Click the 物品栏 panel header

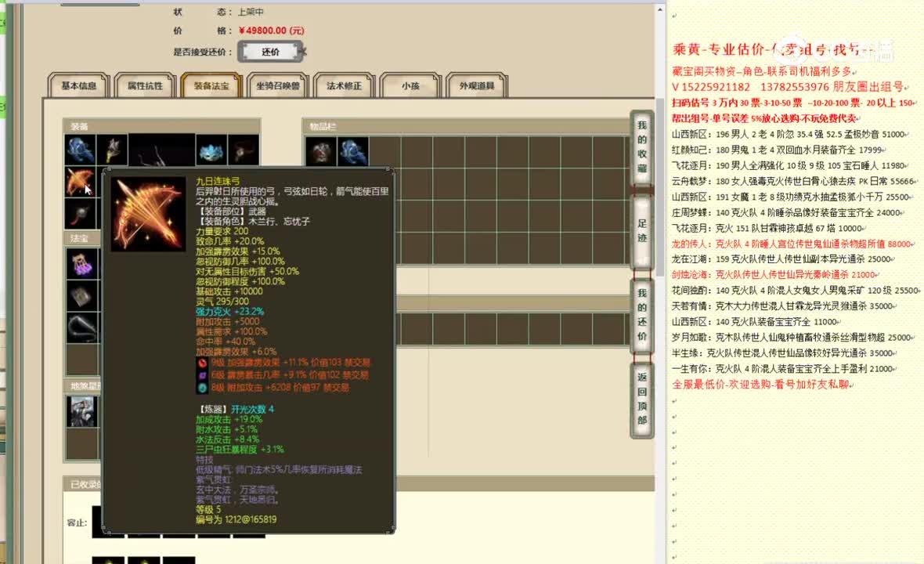coord(466,126)
